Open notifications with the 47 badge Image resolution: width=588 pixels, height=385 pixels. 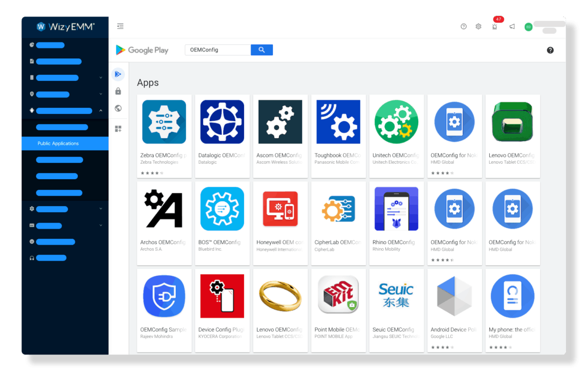point(495,26)
